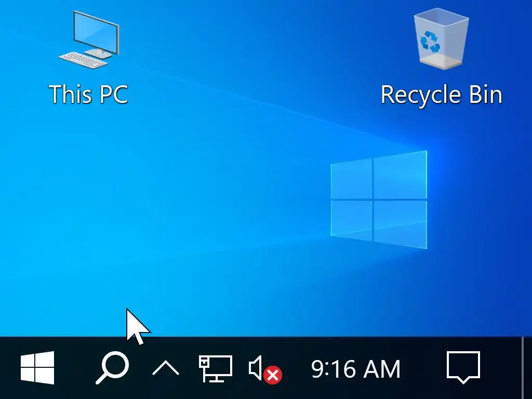The width and height of the screenshot is (532, 399).
Task: Expand hidden system tray icons chevron
Action: [x=166, y=368]
